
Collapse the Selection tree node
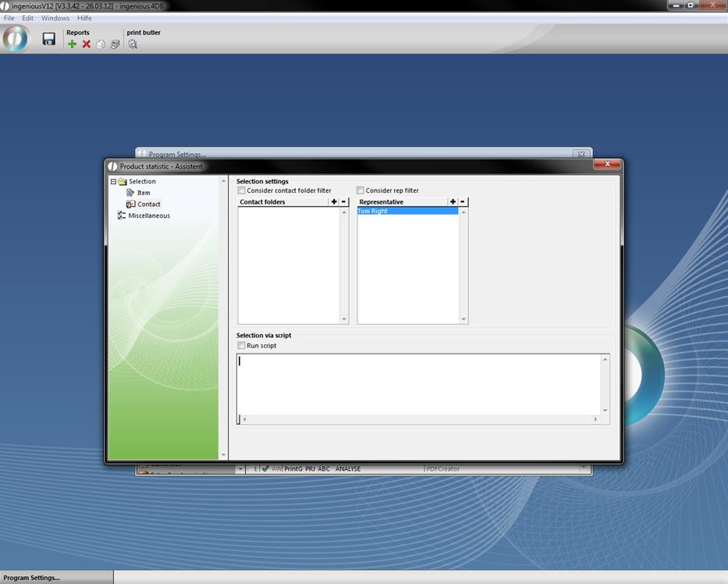(x=113, y=182)
